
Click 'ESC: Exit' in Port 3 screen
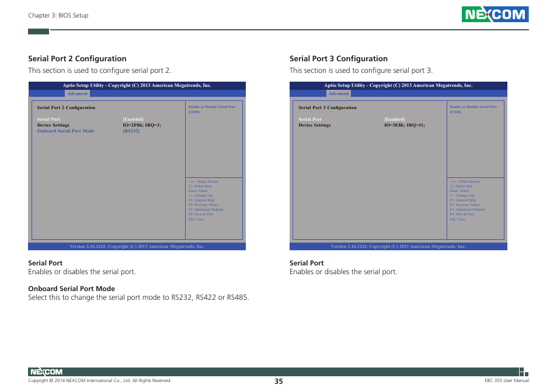click(458, 219)
